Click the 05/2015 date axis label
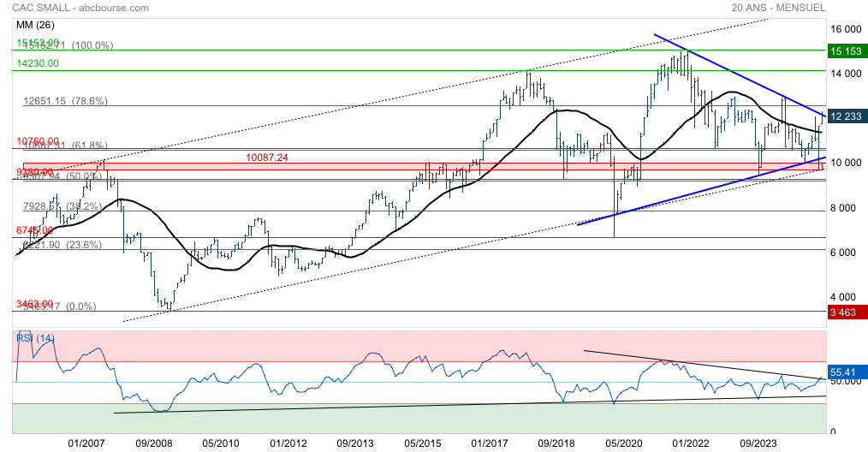Viewport: 868px width, 452px height. point(422,443)
